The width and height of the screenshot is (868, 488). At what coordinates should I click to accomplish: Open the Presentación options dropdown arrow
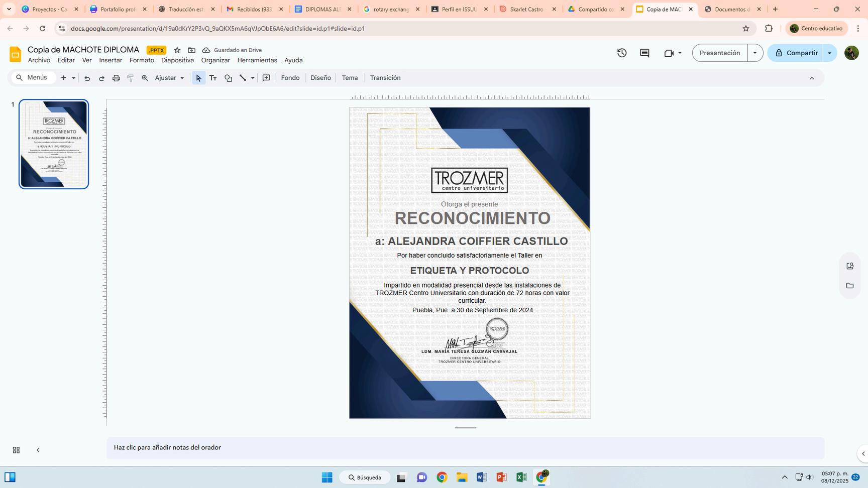(x=755, y=53)
